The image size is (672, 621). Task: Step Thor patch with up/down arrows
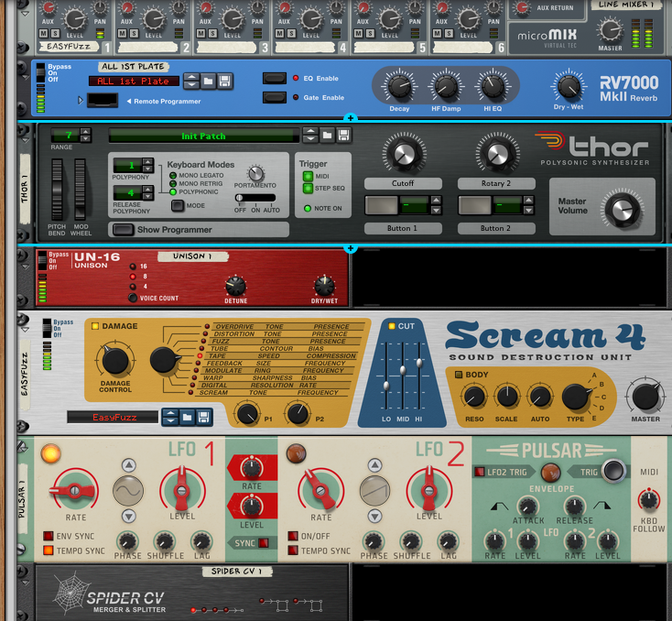(x=310, y=136)
